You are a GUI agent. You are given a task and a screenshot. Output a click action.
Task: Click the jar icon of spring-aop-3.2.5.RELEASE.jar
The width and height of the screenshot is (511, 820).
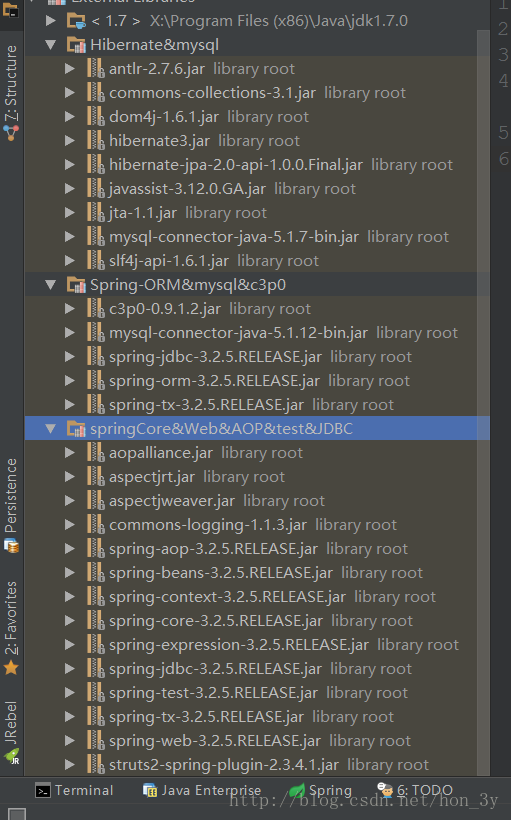tap(95, 549)
